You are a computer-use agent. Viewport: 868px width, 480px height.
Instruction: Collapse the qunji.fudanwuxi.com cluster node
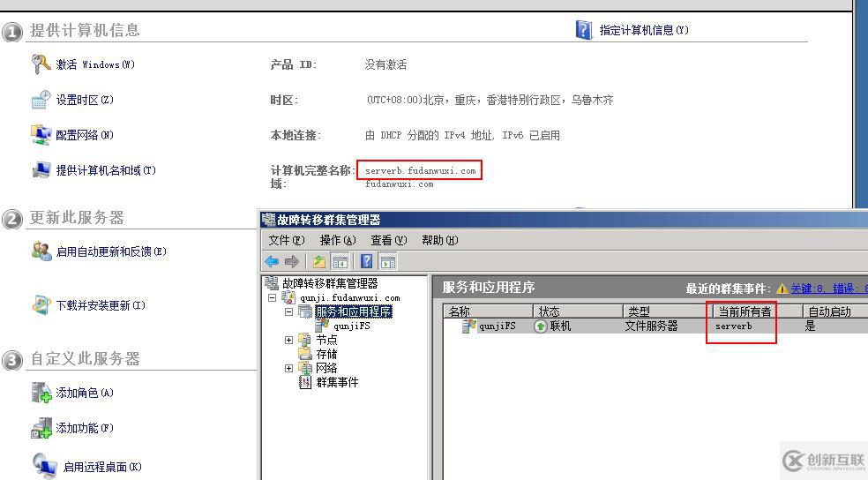pos(272,297)
